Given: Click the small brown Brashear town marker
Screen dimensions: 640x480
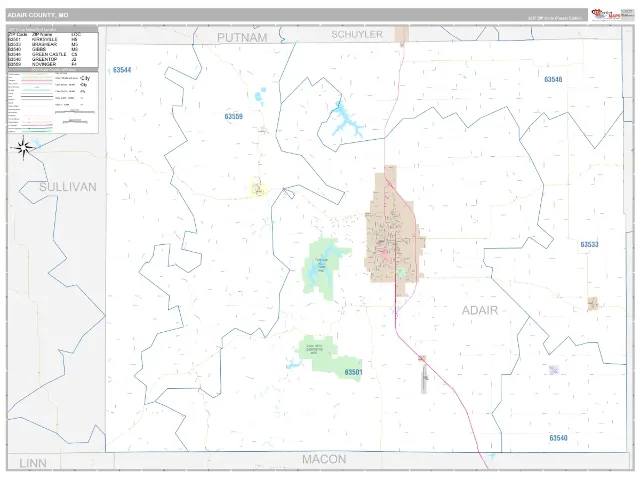Looking at the screenshot, I should 593,304.
